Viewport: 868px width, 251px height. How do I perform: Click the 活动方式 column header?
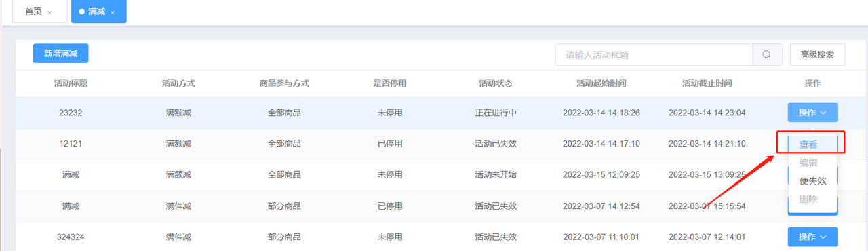click(x=178, y=83)
